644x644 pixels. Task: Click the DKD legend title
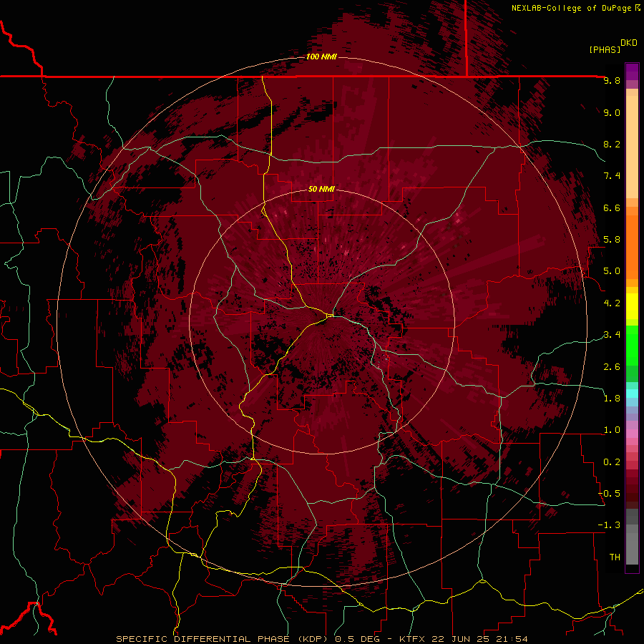(629, 43)
